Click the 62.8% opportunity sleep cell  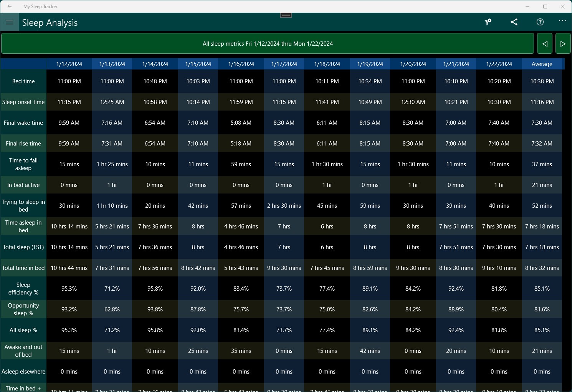coord(112,309)
